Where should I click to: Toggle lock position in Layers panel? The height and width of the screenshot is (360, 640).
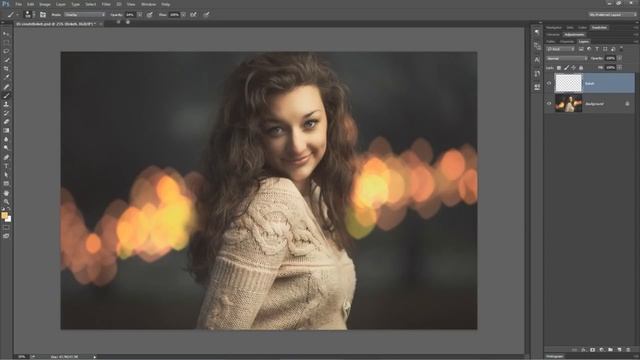(573, 68)
